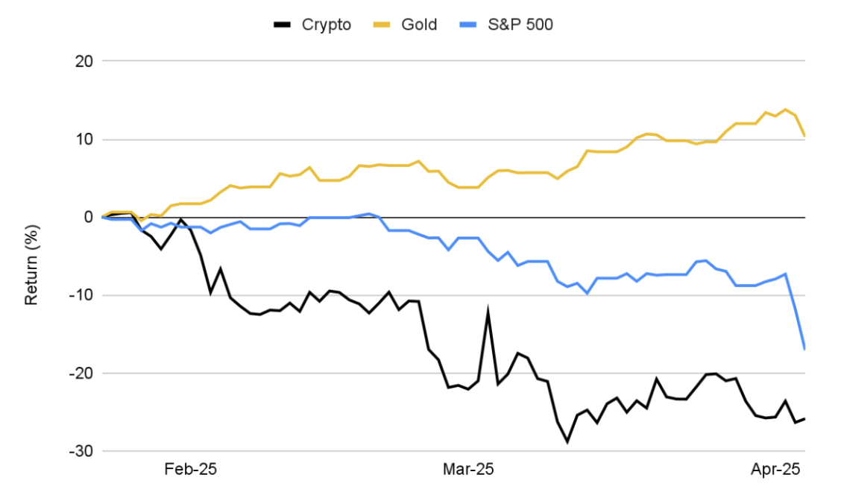841x504 pixels.
Task: Select the Crypto legend label
Action: (x=326, y=25)
